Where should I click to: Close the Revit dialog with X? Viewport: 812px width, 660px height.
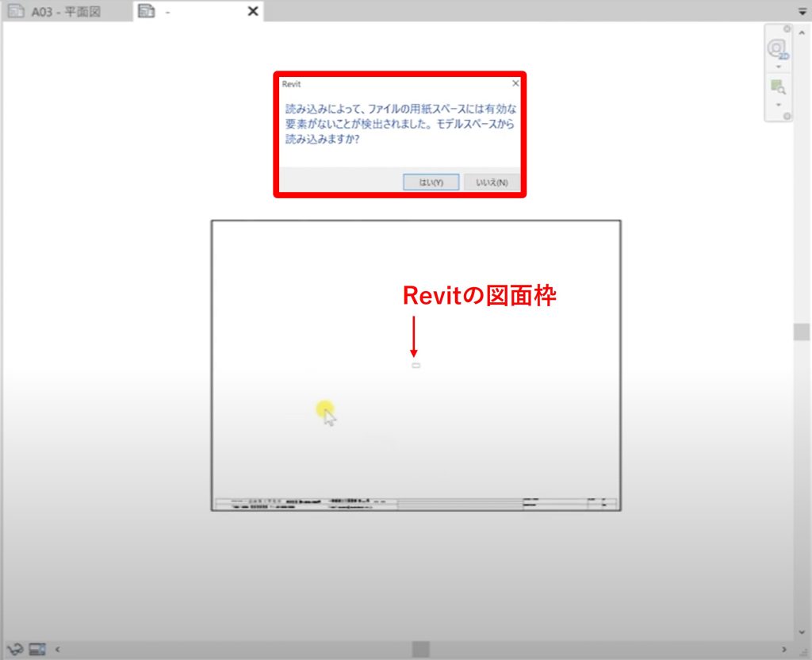515,82
